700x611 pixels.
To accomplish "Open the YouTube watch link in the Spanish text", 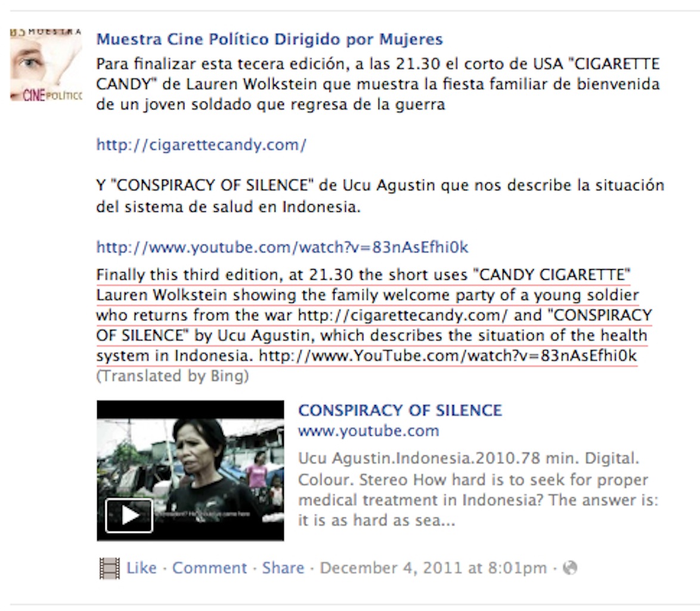I will click(x=282, y=247).
